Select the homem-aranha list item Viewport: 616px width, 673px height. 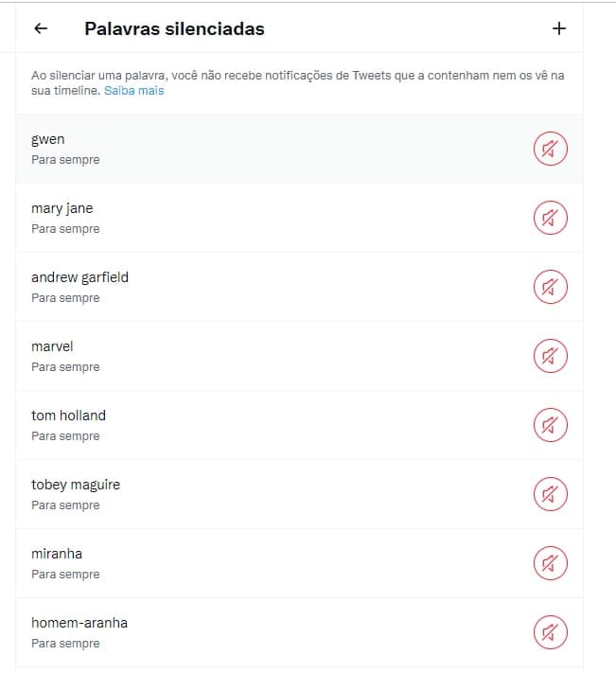(x=299, y=632)
